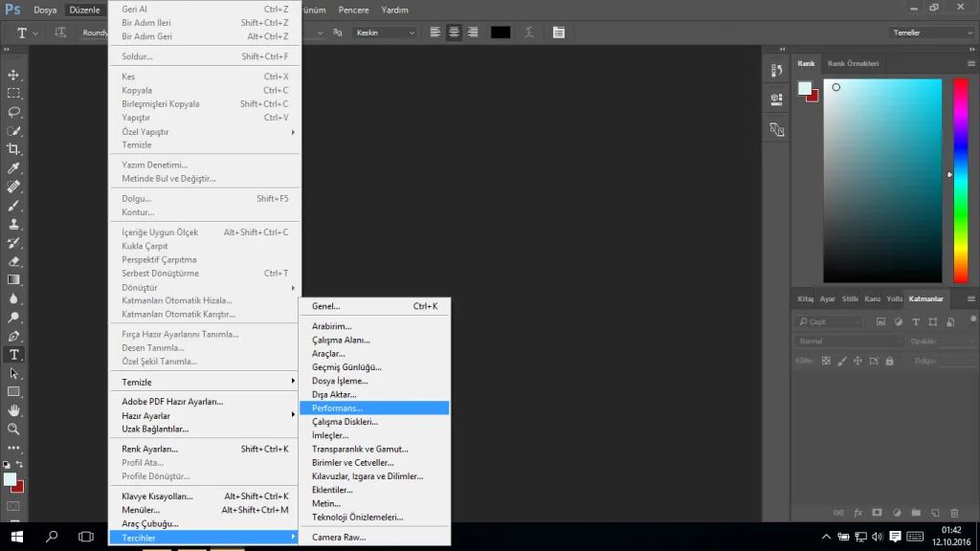Click the rainbow hue slider strip
The image size is (980, 551).
pos(960,180)
